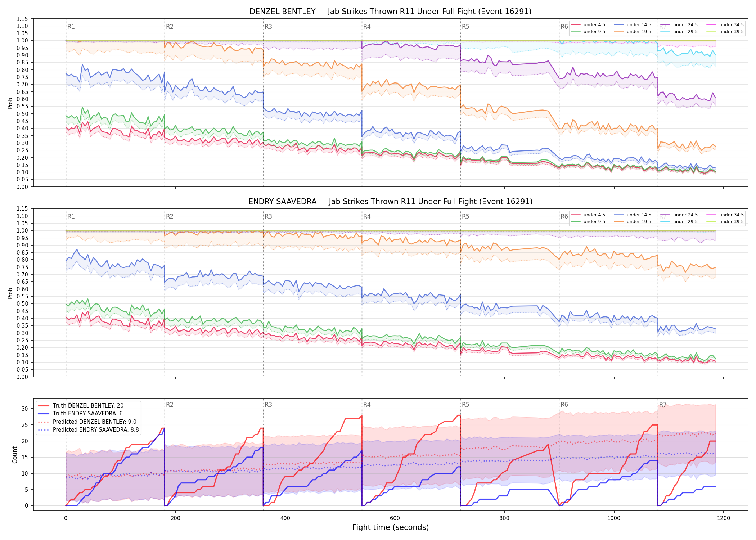Click the R2 round label in Bentley chart
The width and height of the screenshot is (756, 540).
click(170, 27)
